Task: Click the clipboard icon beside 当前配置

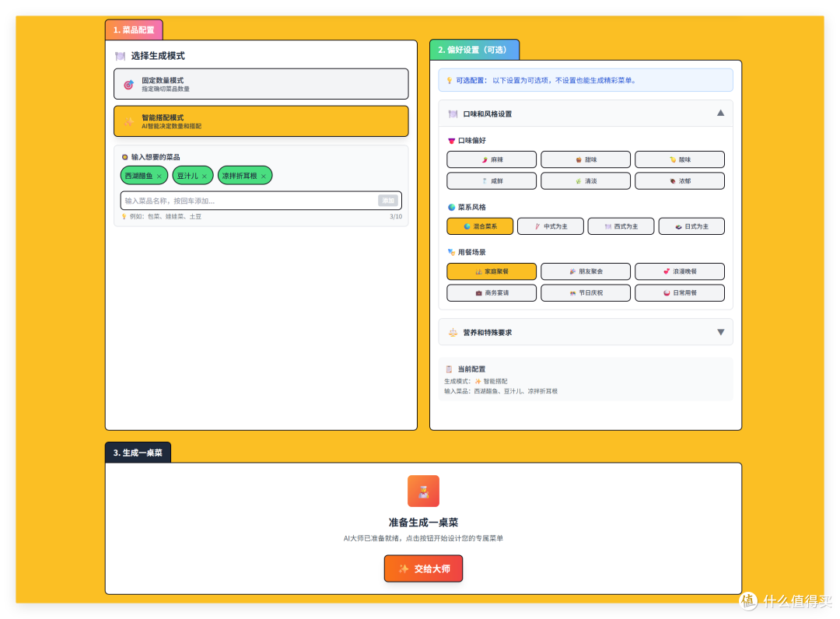Action: click(x=449, y=369)
